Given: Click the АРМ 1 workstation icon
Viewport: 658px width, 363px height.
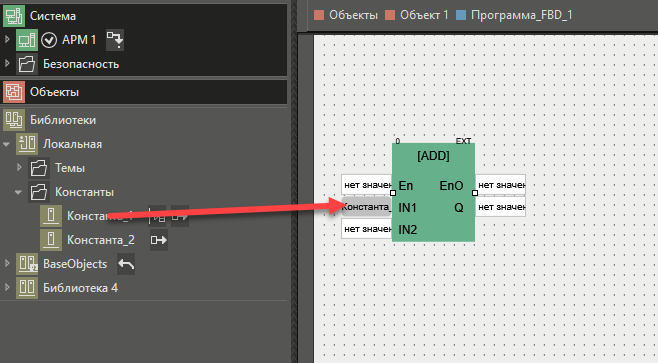Looking at the screenshot, I should point(27,40).
